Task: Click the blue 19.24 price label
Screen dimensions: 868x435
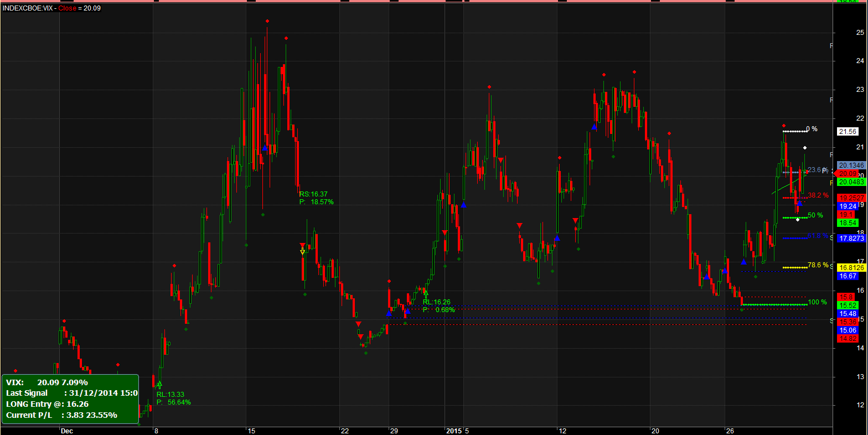Action: click(848, 206)
